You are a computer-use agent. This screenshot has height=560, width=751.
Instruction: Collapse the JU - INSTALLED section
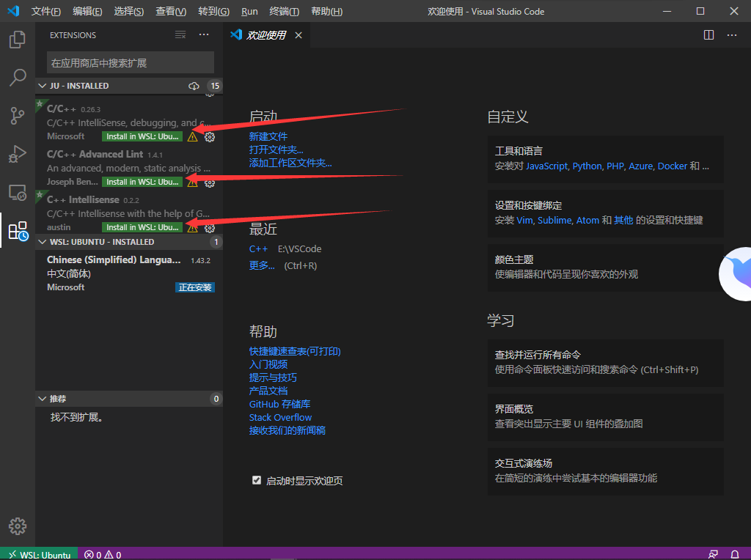pyautogui.click(x=42, y=86)
